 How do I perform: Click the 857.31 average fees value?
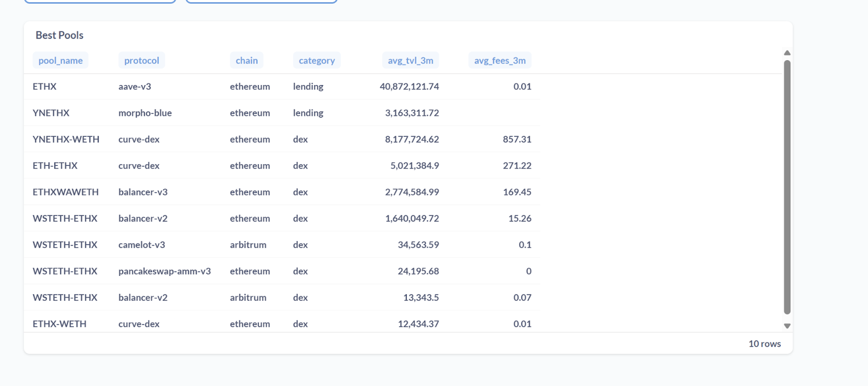[x=516, y=139]
